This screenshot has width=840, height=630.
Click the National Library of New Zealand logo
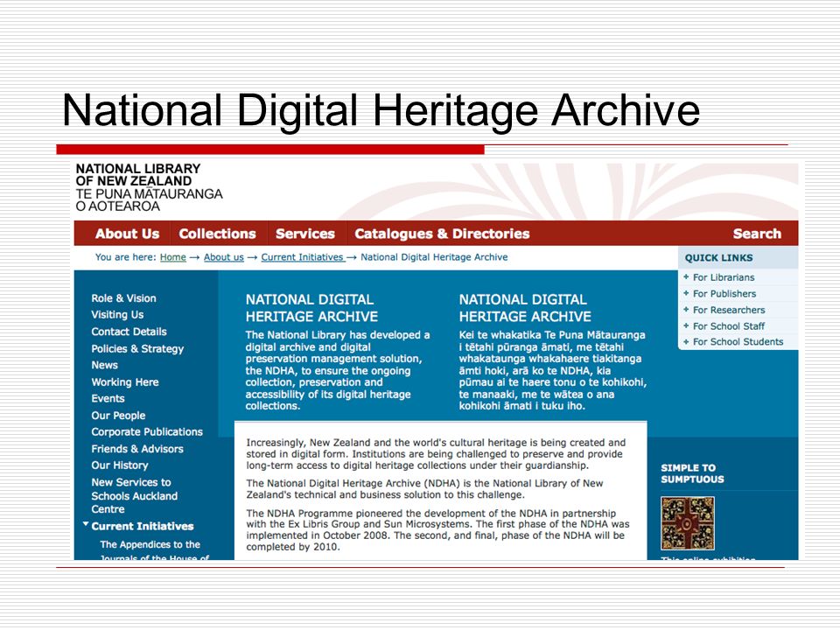149,187
